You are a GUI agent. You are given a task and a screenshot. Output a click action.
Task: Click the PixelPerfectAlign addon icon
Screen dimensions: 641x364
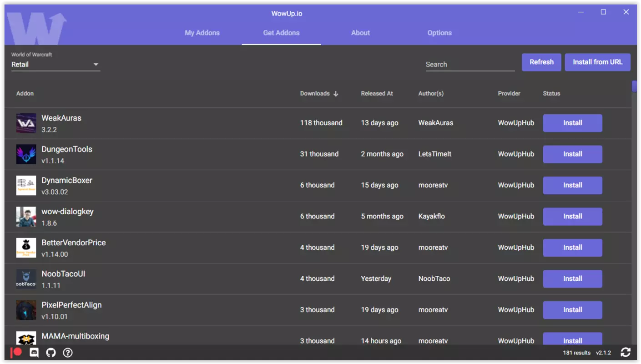pyautogui.click(x=26, y=310)
